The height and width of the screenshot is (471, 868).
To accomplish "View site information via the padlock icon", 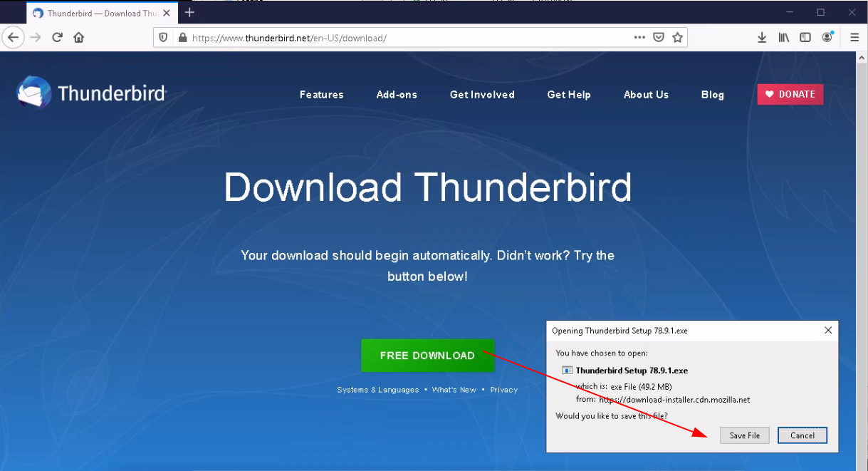I will coord(182,38).
